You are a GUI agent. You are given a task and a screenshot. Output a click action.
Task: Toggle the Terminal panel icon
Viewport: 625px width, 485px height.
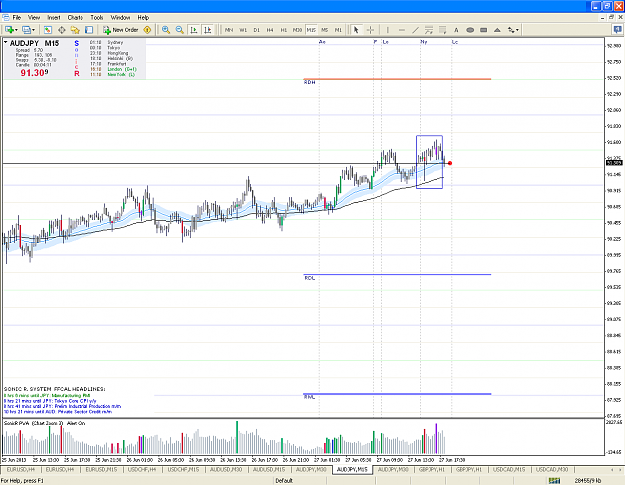(x=89, y=30)
